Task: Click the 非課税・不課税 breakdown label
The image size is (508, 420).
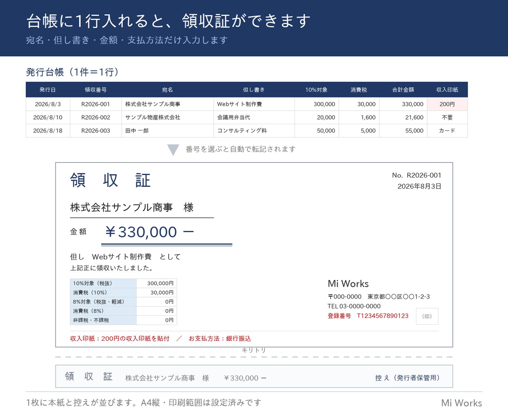Action: (x=103, y=320)
